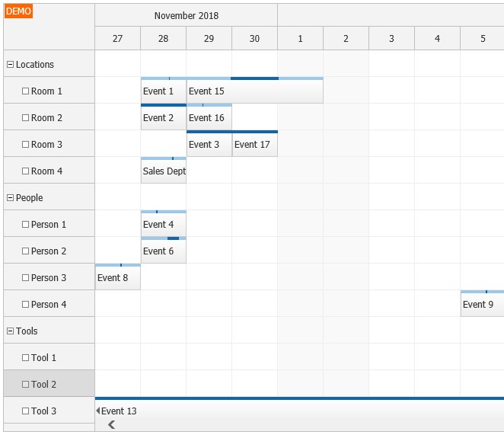Screen dimensions: 504x438
Task: Click the scroll-left chevron at the bottom
Action: click(x=111, y=424)
